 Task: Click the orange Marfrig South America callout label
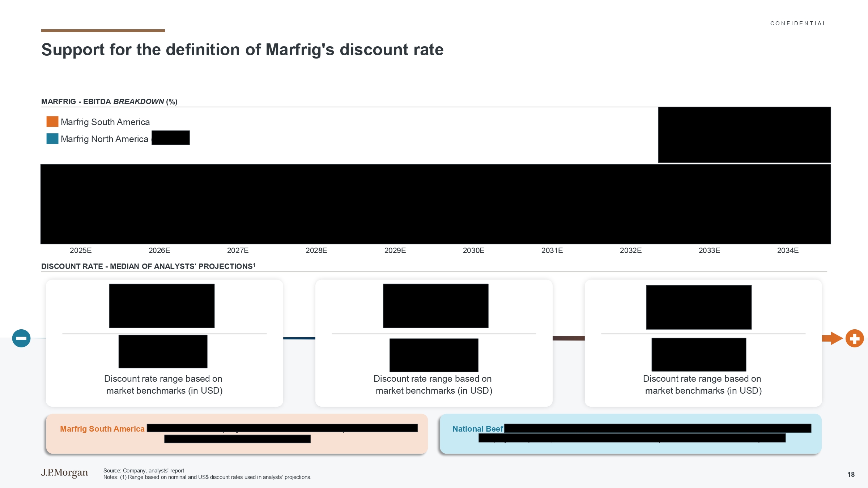click(x=102, y=429)
